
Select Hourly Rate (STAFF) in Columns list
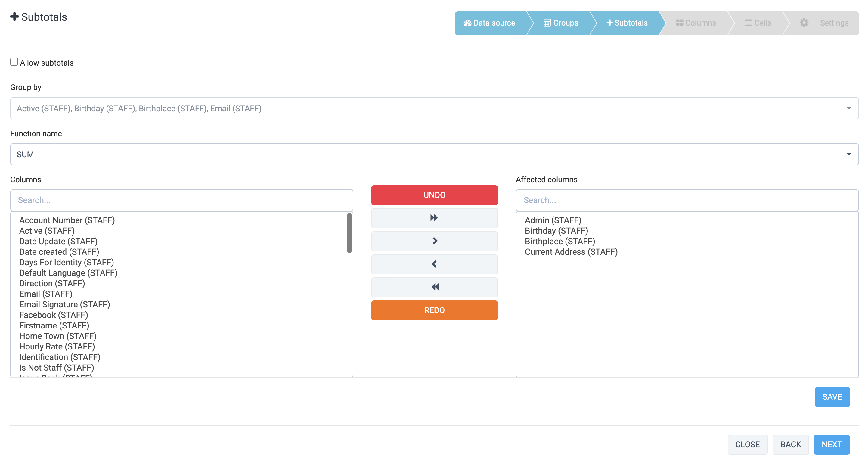tap(57, 346)
